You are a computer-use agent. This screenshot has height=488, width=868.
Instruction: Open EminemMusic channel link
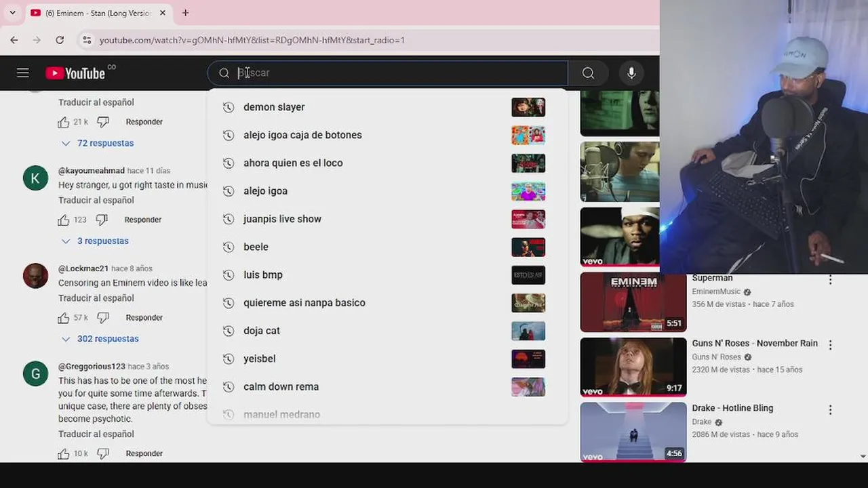(x=716, y=292)
